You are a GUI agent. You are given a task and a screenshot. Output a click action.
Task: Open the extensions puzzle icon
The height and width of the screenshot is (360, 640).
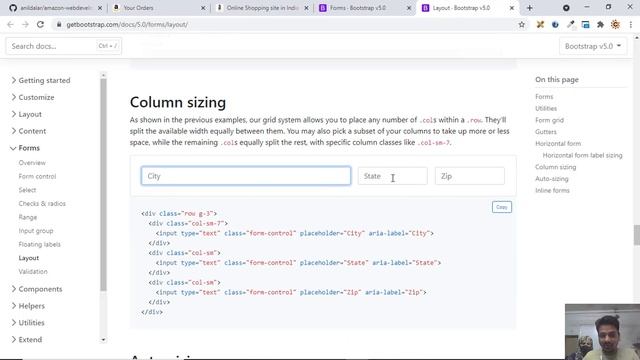click(x=600, y=24)
